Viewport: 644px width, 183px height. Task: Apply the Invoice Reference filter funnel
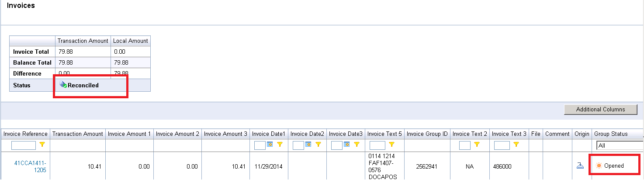[42, 144]
